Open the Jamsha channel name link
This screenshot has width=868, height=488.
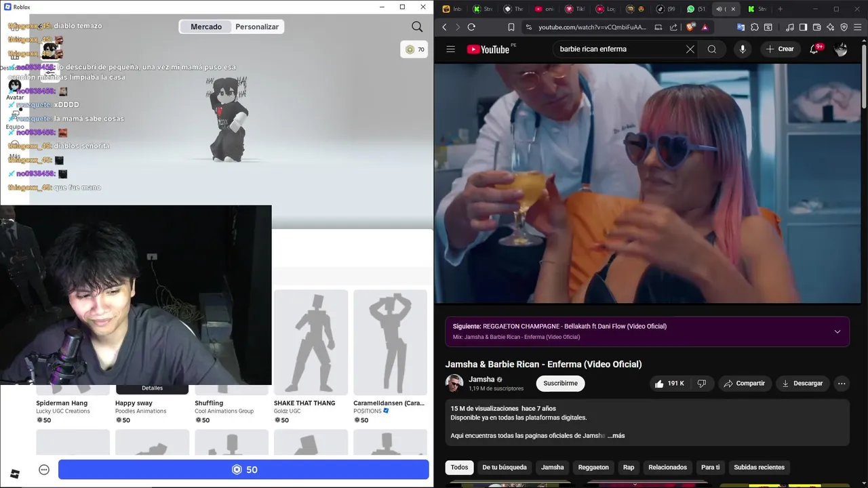point(481,380)
